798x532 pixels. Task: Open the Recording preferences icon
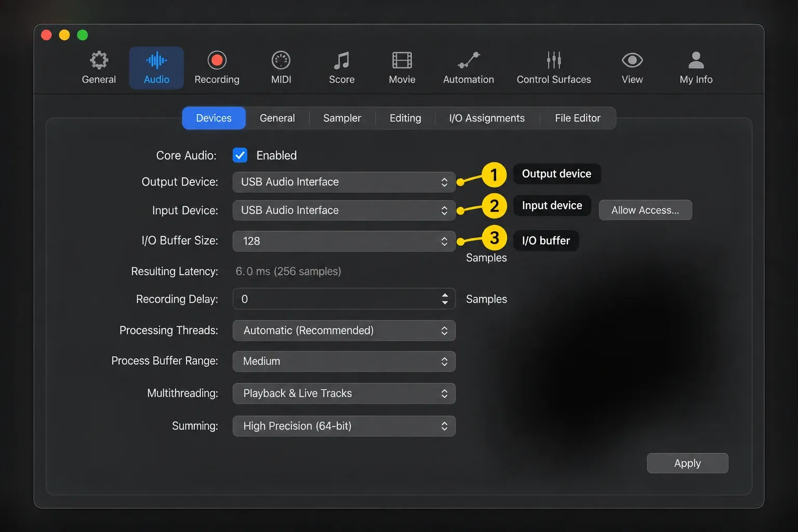coord(217,60)
